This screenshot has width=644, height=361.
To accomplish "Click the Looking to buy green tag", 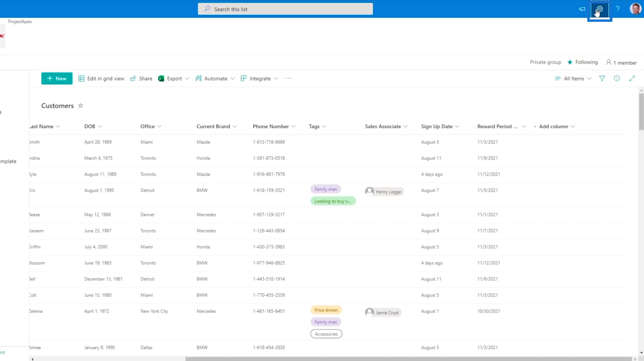I will pos(333,201).
